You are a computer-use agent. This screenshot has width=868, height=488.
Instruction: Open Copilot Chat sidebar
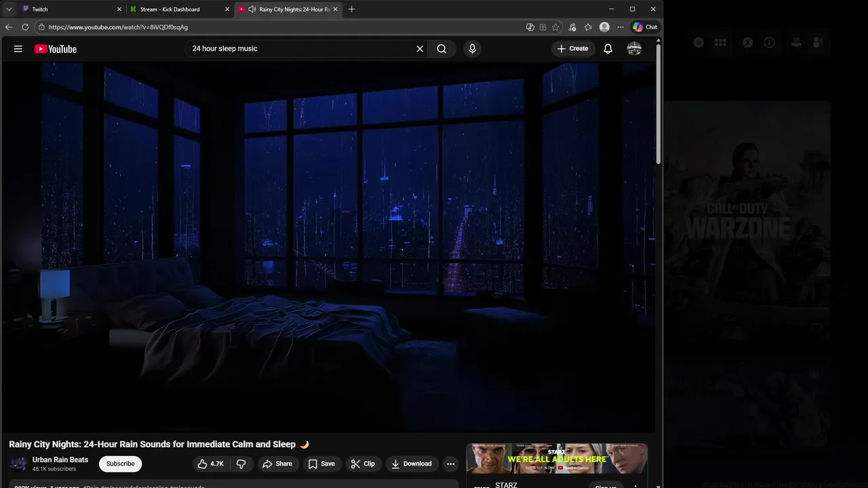click(x=645, y=27)
